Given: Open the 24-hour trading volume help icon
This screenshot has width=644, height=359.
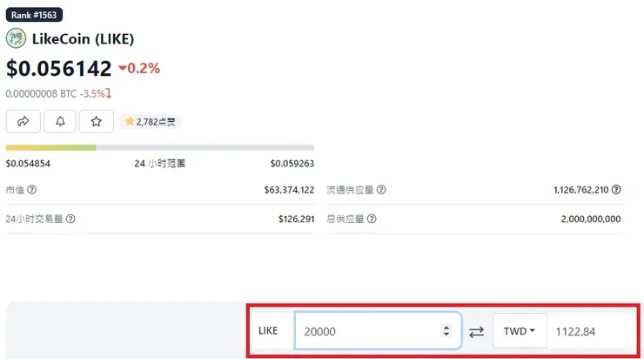Looking at the screenshot, I should pos(70,219).
